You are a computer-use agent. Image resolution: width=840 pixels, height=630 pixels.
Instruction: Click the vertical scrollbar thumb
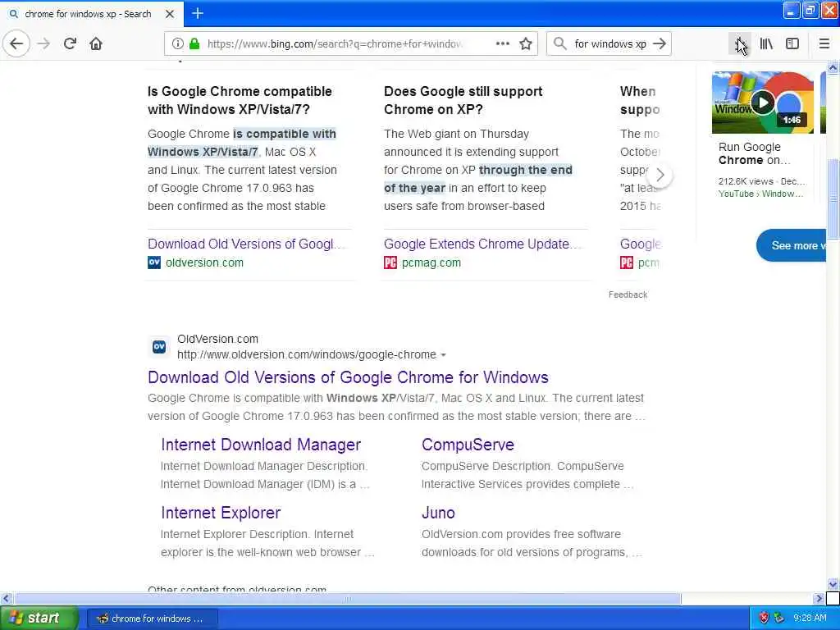[833, 199]
